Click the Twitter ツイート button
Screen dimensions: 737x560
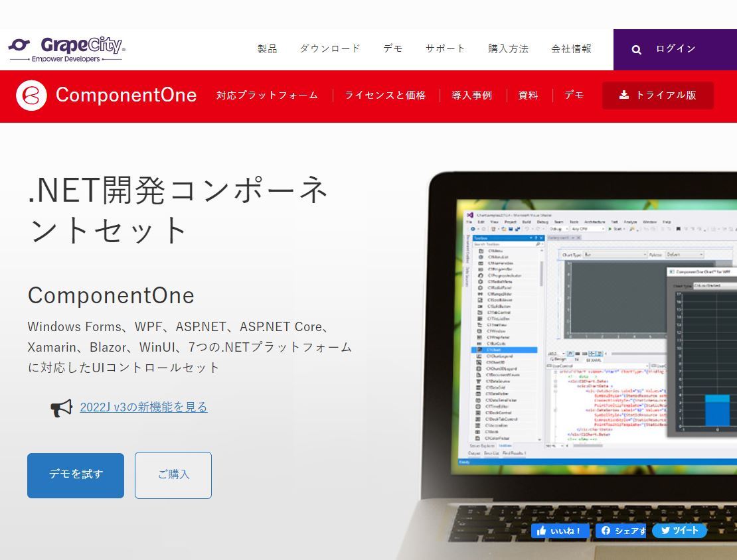(680, 530)
